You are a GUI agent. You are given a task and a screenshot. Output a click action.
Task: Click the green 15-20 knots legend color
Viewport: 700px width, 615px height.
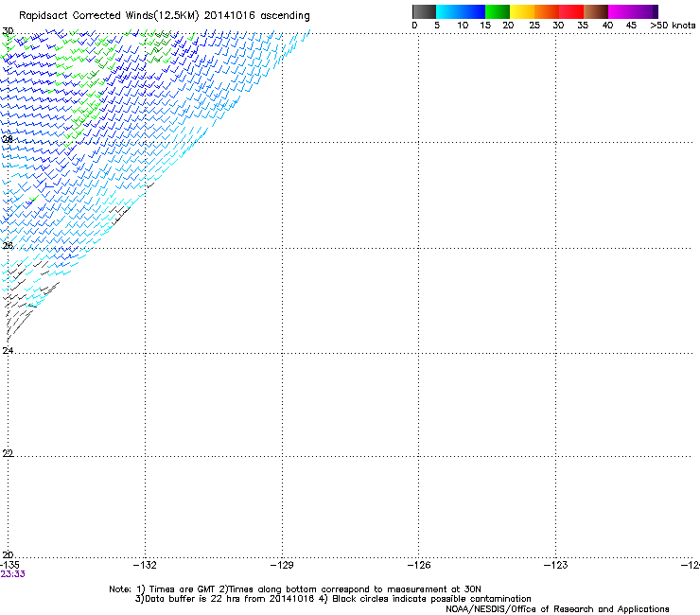tap(498, 11)
